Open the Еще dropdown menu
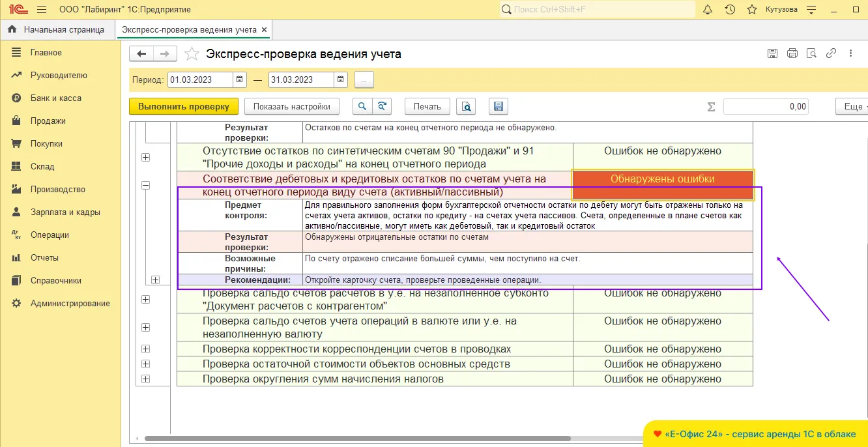Image resolution: width=868 pixels, height=447 pixels. (852, 107)
